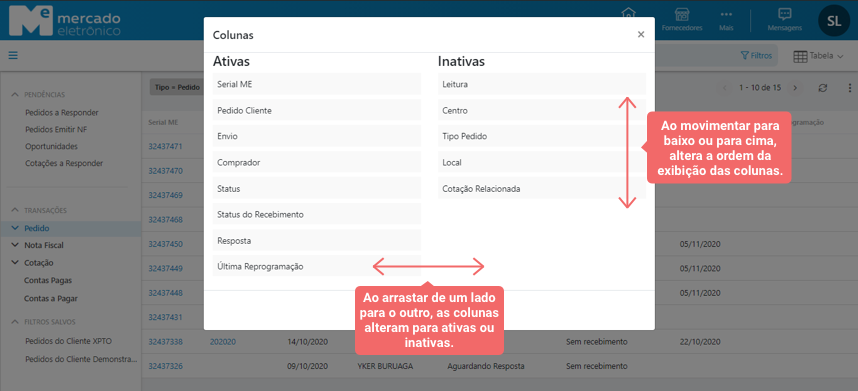858x391 pixels.
Task: Open the Tabela view dropdown
Action: (x=819, y=55)
